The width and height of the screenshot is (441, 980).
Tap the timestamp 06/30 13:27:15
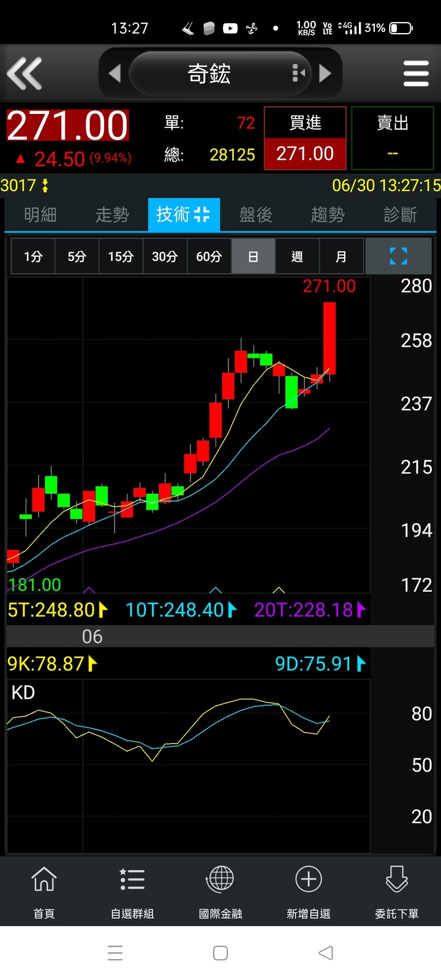(386, 186)
